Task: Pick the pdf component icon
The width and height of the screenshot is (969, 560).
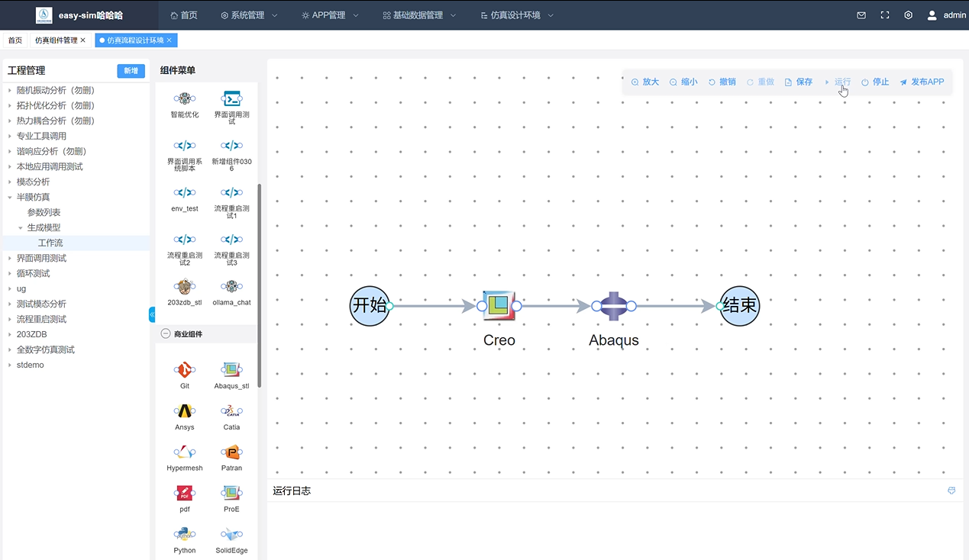Action: tap(185, 493)
